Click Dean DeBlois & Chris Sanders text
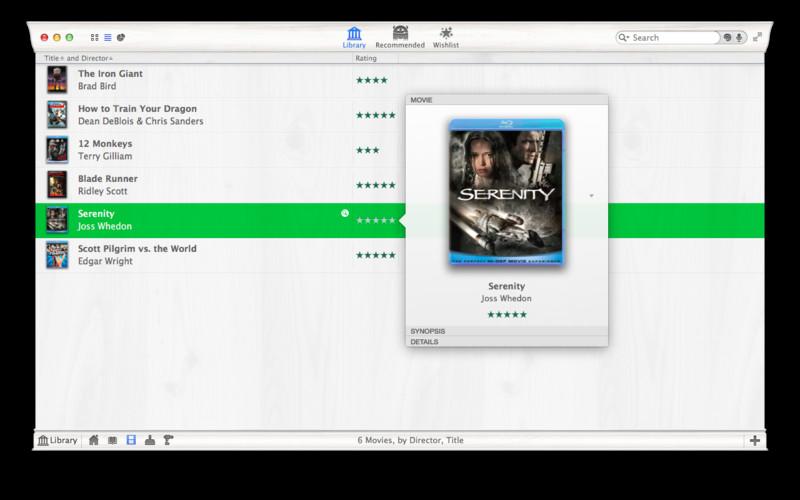Screen dimensions: 800x500 click(x=141, y=121)
